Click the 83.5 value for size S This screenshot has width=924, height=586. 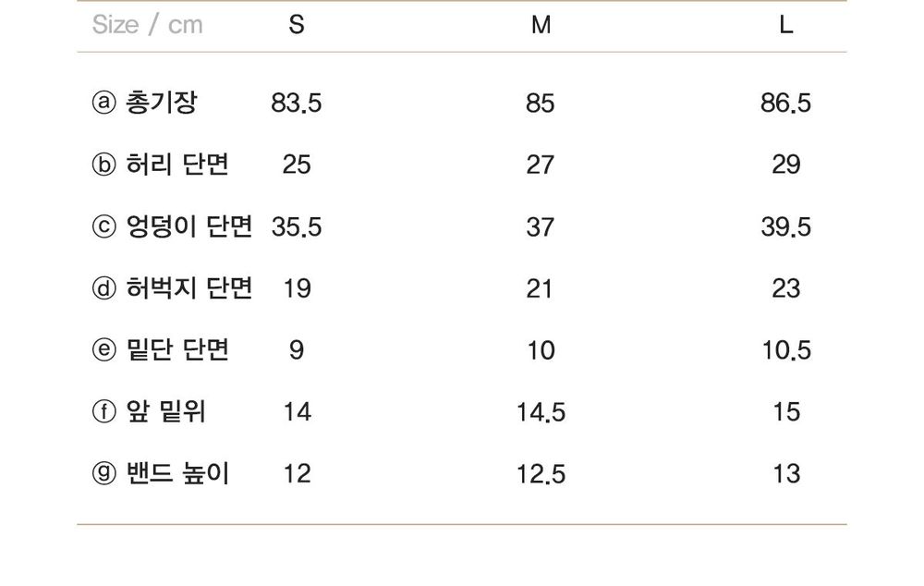[x=297, y=104]
